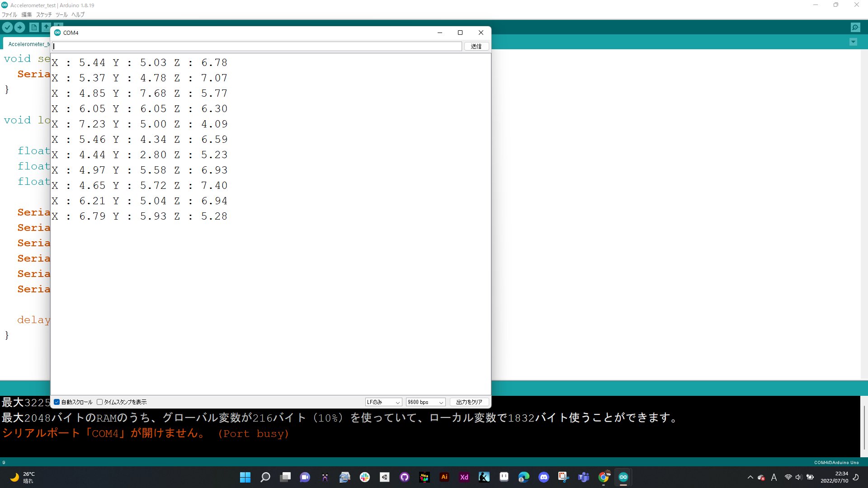This screenshot has width=868, height=488.
Task: Click 出力をクリア to clear serial output
Action: pos(469,402)
